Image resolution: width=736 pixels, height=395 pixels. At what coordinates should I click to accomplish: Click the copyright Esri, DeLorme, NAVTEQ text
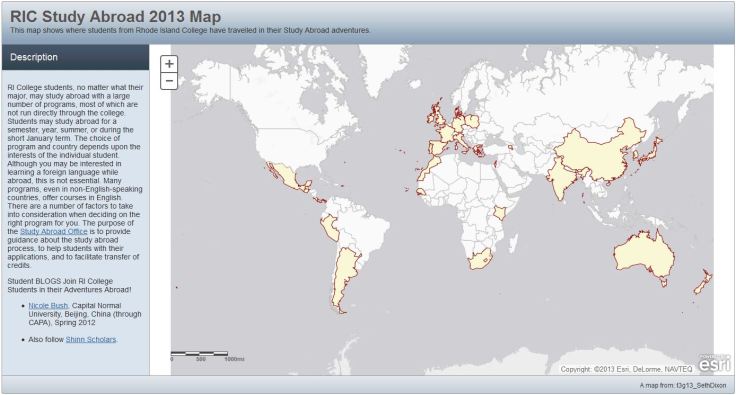click(x=626, y=369)
